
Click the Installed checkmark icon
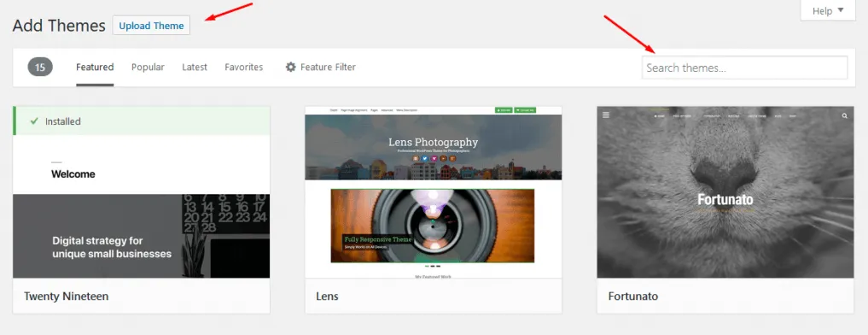point(34,120)
